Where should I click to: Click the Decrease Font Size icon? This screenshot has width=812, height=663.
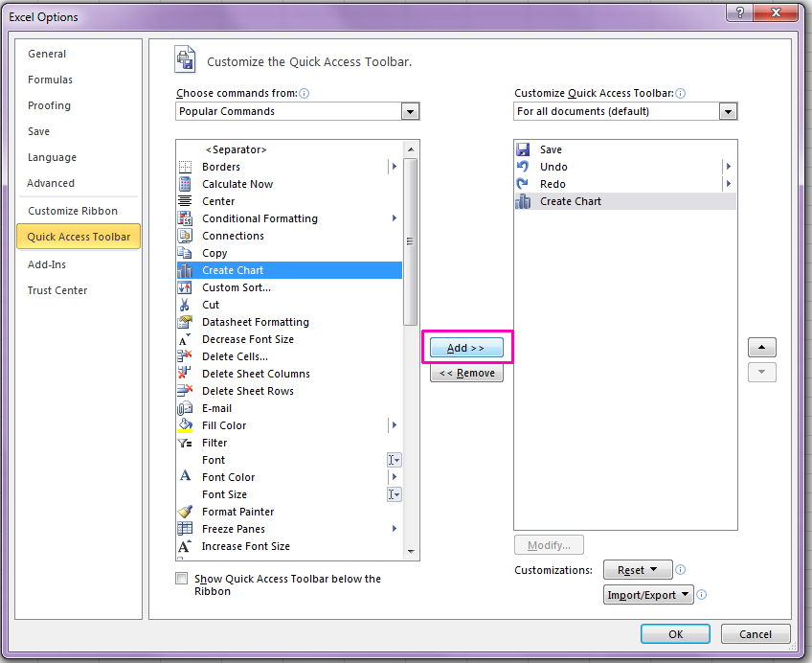tap(185, 339)
